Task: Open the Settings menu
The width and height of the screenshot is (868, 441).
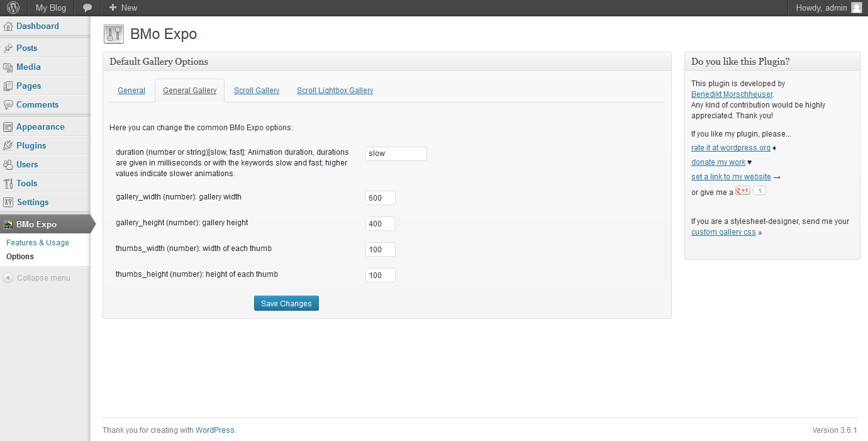Action: (33, 202)
